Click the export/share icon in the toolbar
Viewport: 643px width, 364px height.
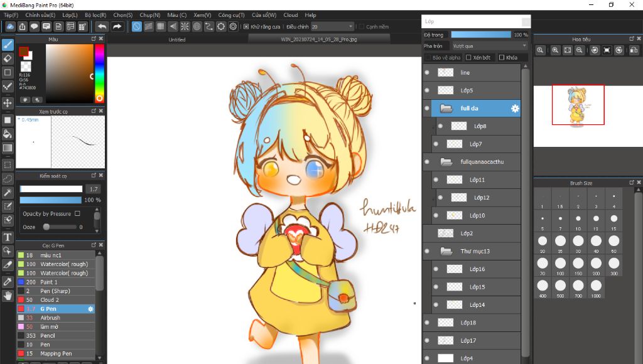(x=22, y=26)
